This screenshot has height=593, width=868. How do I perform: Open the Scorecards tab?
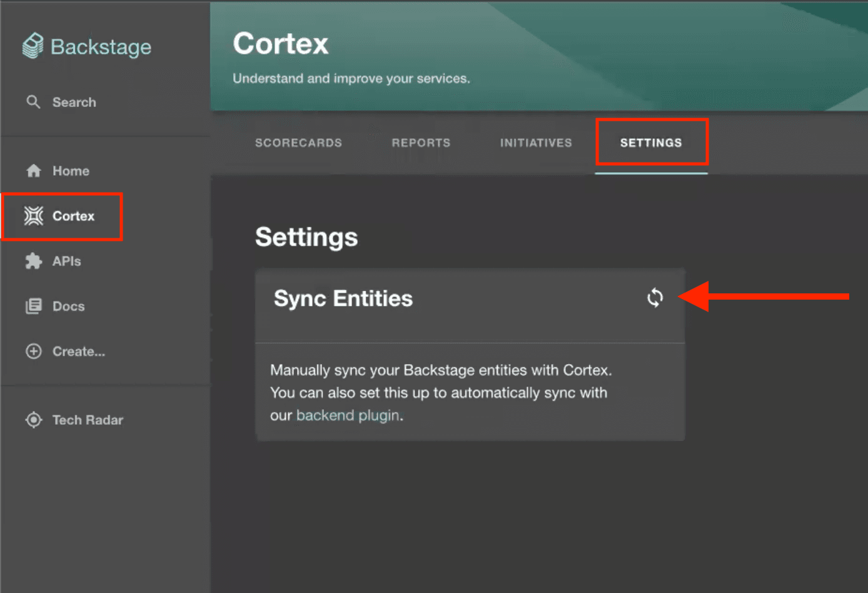click(298, 143)
